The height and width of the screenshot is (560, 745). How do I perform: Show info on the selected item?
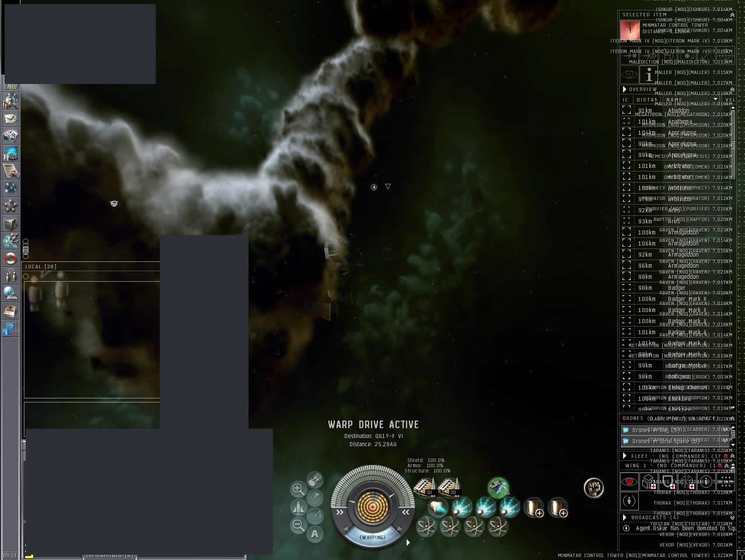[648, 74]
